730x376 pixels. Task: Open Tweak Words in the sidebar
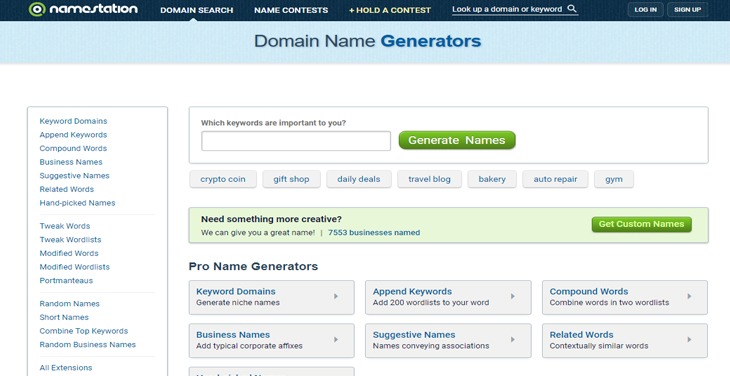65,226
